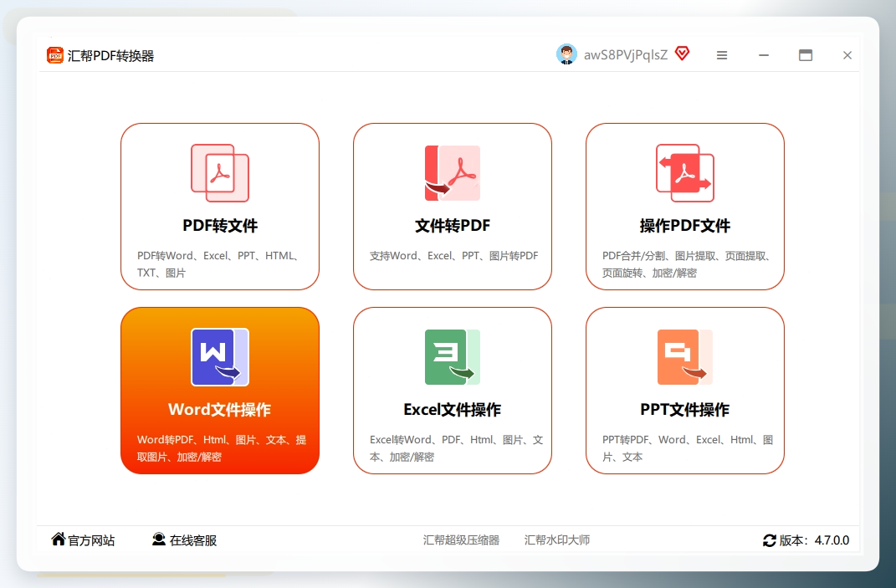Screen dimensions: 896x588
Task: Open the 官方网站 link
Action: [91, 540]
